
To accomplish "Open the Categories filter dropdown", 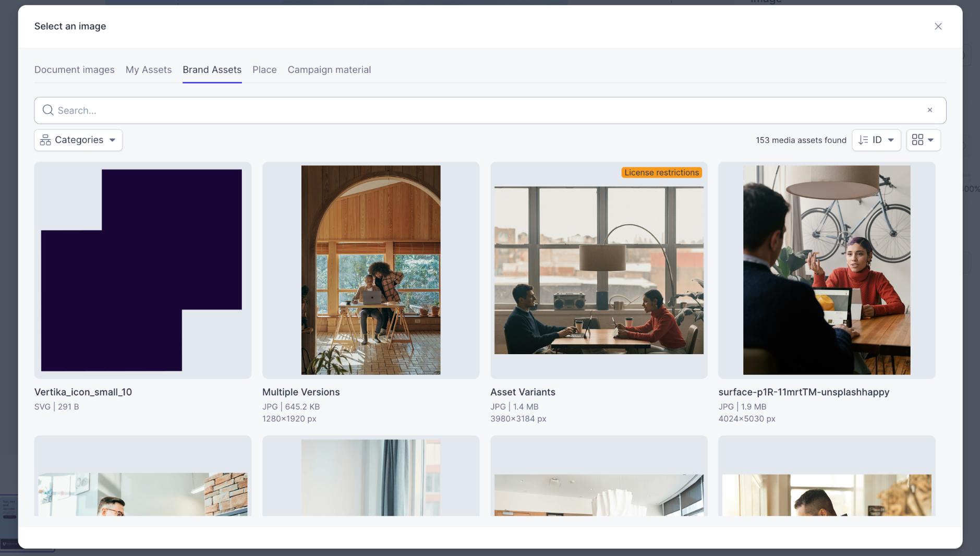I will click(78, 140).
